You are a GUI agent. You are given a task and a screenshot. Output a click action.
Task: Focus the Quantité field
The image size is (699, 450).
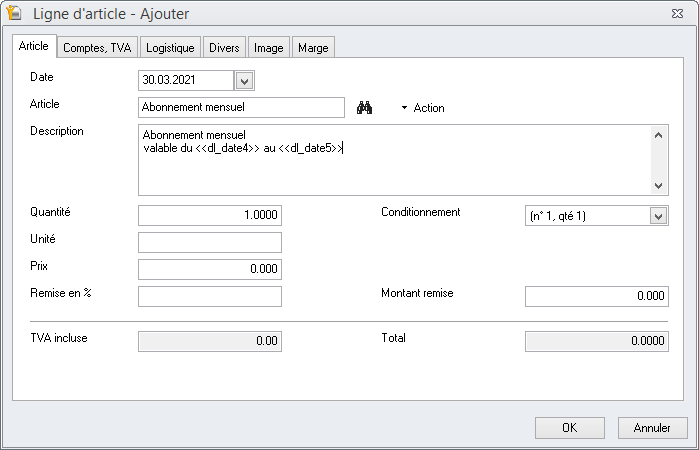pos(210,216)
